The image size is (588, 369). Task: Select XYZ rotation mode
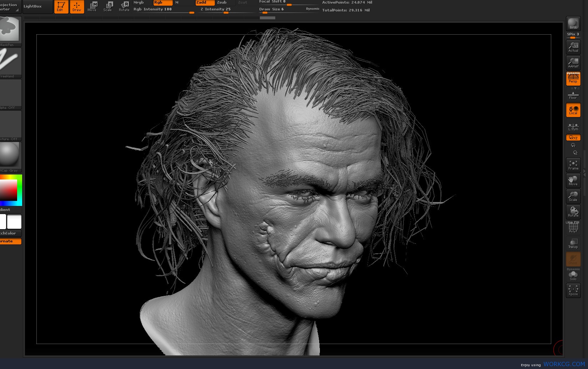tap(573, 137)
